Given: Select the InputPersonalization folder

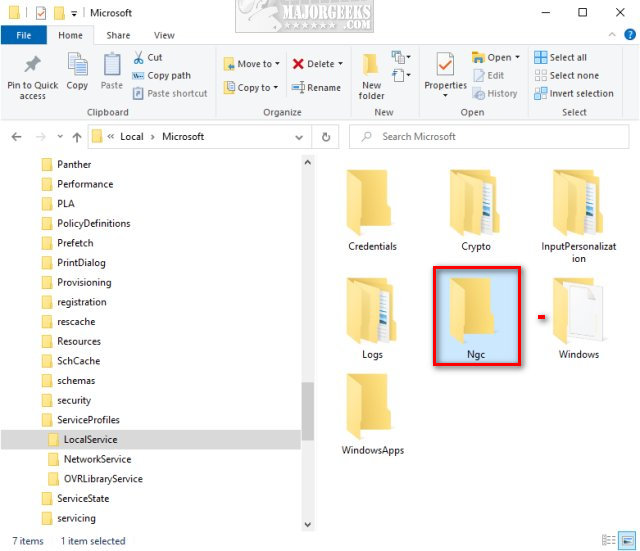Looking at the screenshot, I should pyautogui.click(x=578, y=216).
